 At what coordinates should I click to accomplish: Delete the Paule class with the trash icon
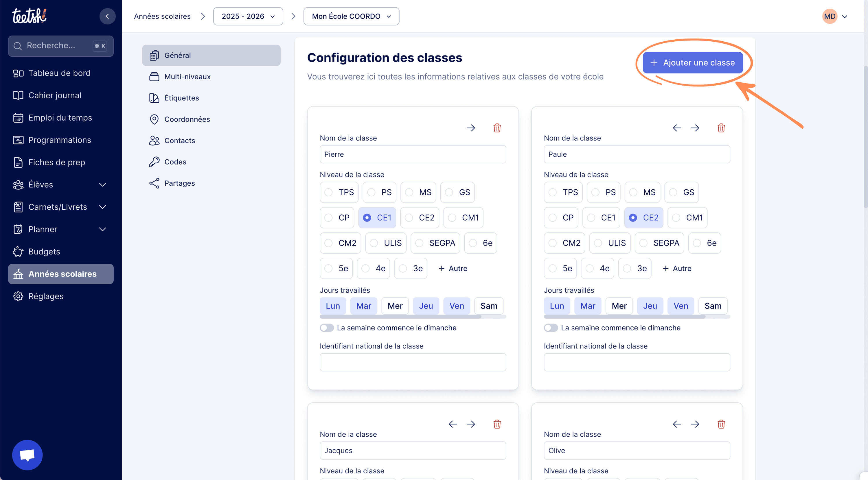coord(721,128)
